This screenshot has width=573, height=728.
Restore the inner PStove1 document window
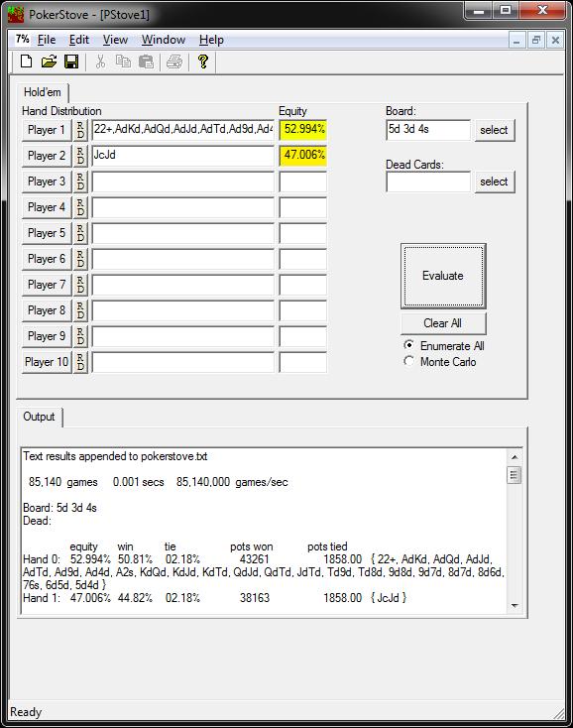click(536, 41)
